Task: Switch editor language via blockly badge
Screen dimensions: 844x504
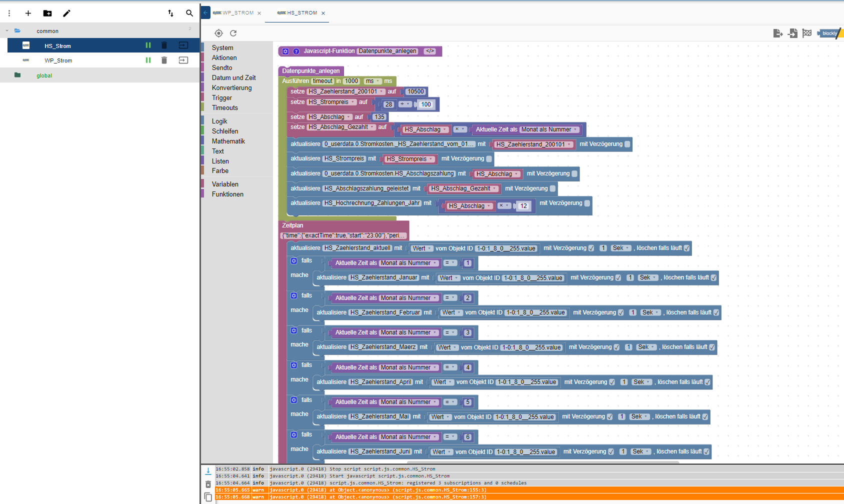Action: point(830,33)
